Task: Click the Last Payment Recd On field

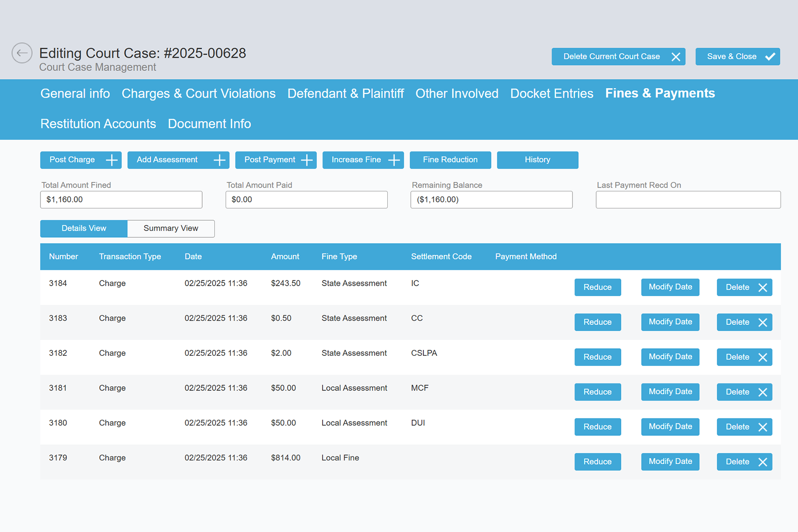Action: point(687,199)
